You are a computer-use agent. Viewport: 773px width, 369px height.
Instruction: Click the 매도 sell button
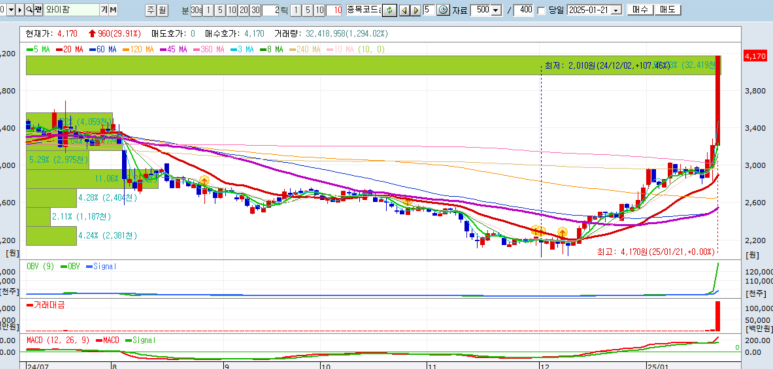[x=668, y=9]
